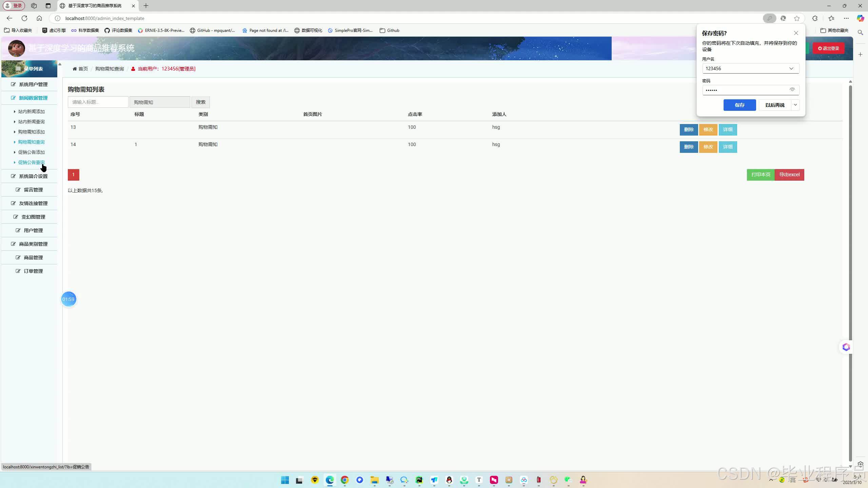868x488 pixels.
Task: Expand the 以后再说 options arrow
Action: (x=795, y=105)
